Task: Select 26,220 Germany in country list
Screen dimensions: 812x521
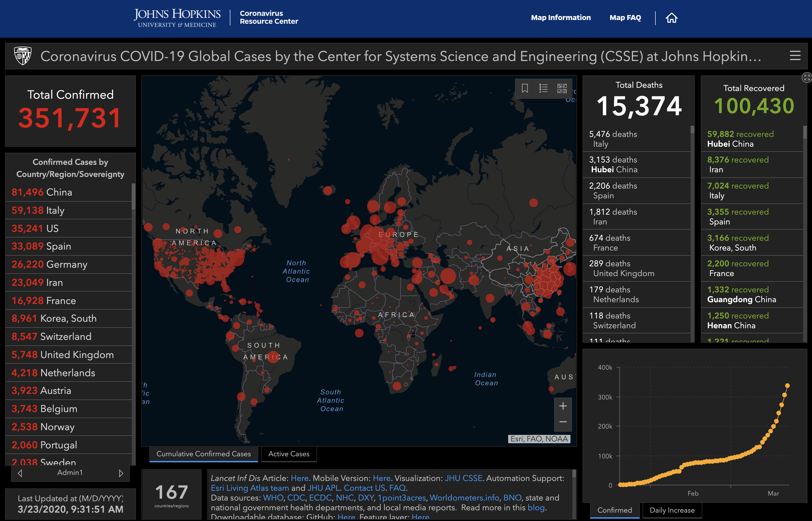Action: [x=68, y=264]
